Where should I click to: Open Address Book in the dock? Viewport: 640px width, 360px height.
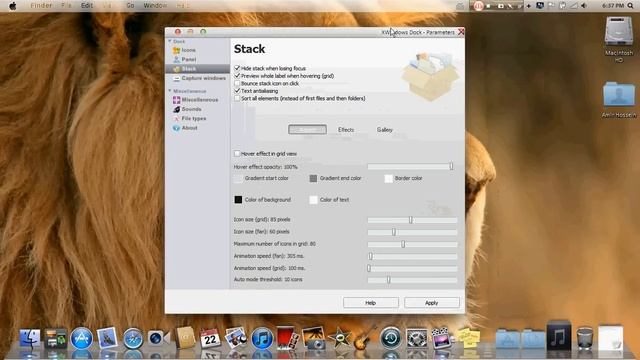point(185,338)
